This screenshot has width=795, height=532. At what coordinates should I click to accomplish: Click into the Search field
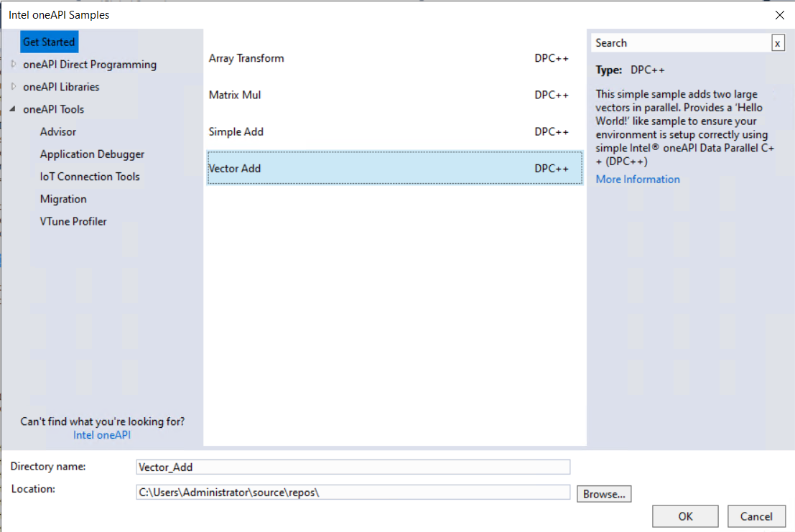[680, 43]
